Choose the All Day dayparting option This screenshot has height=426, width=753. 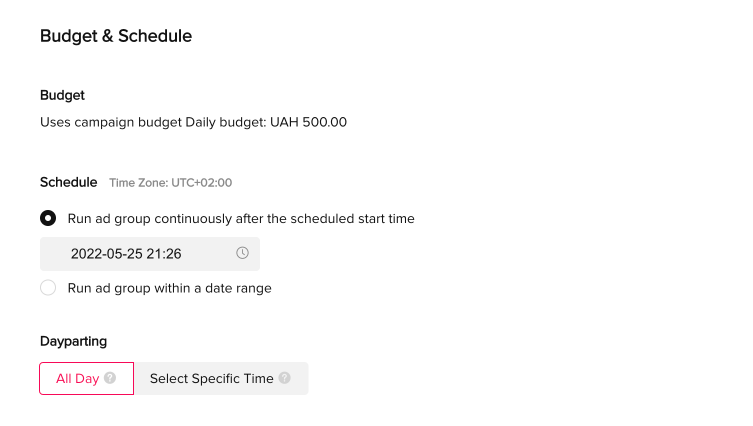86,378
